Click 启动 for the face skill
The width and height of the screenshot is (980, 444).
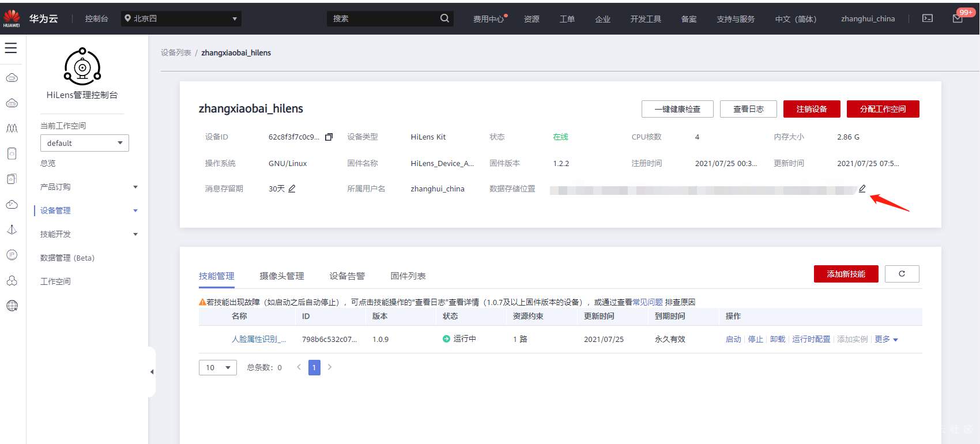[733, 339]
